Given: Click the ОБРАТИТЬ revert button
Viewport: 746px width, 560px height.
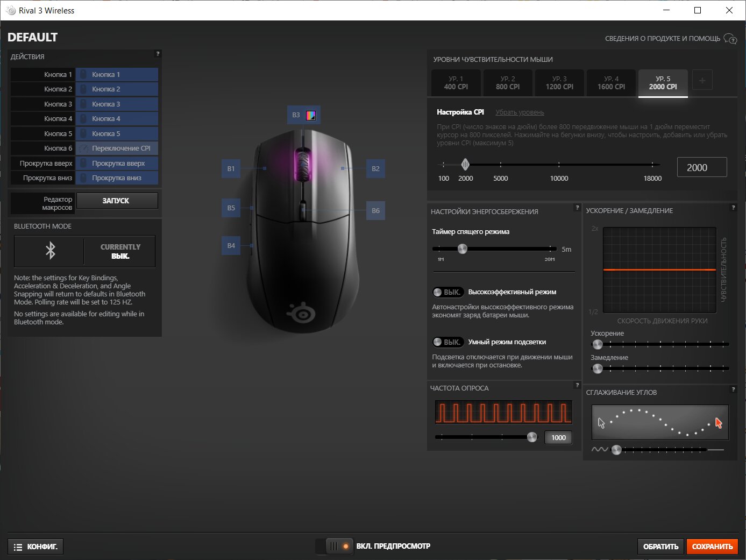Looking at the screenshot, I should click(661, 547).
